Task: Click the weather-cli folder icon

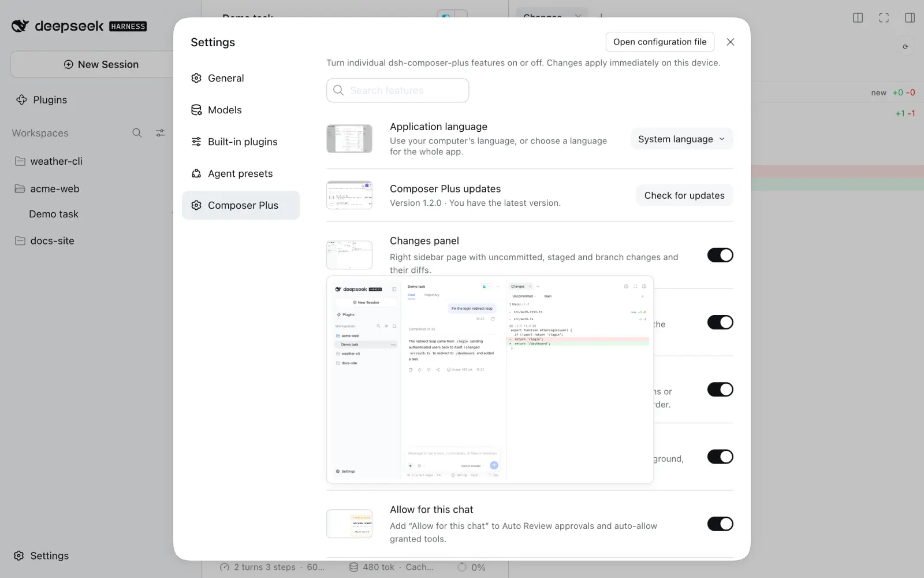Action: click(x=20, y=161)
